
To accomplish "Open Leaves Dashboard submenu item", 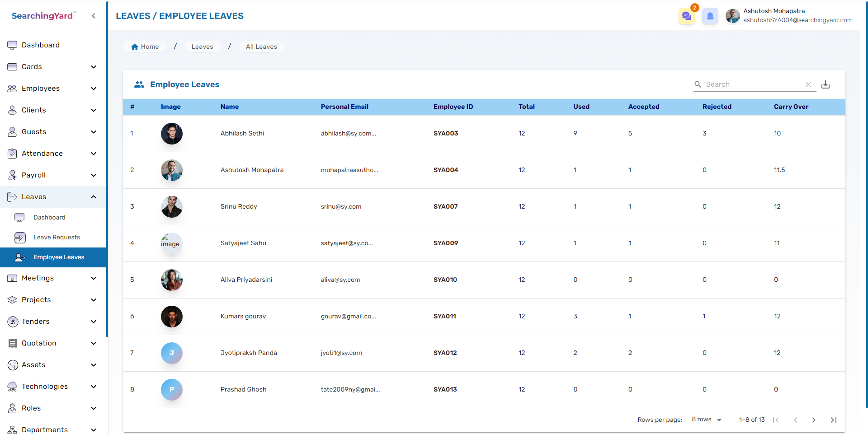I will click(x=53, y=218).
